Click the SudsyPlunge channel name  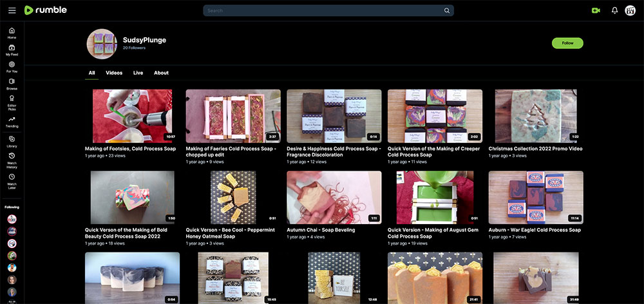[x=144, y=40]
